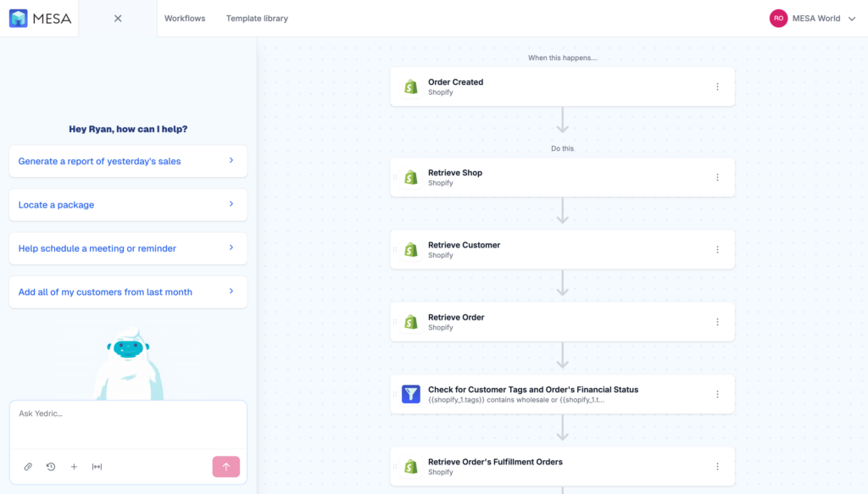Close the Yedric assistant panel
The image size is (868, 494).
[x=118, y=19]
